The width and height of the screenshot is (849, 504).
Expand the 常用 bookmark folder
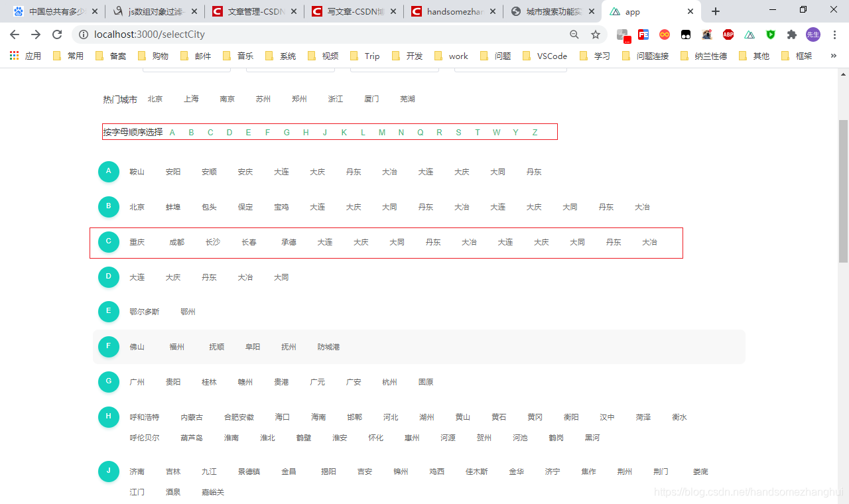point(68,56)
